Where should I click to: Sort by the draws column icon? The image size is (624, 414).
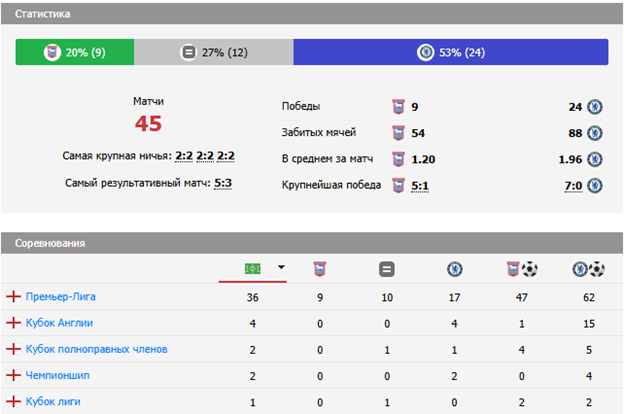coord(386,268)
